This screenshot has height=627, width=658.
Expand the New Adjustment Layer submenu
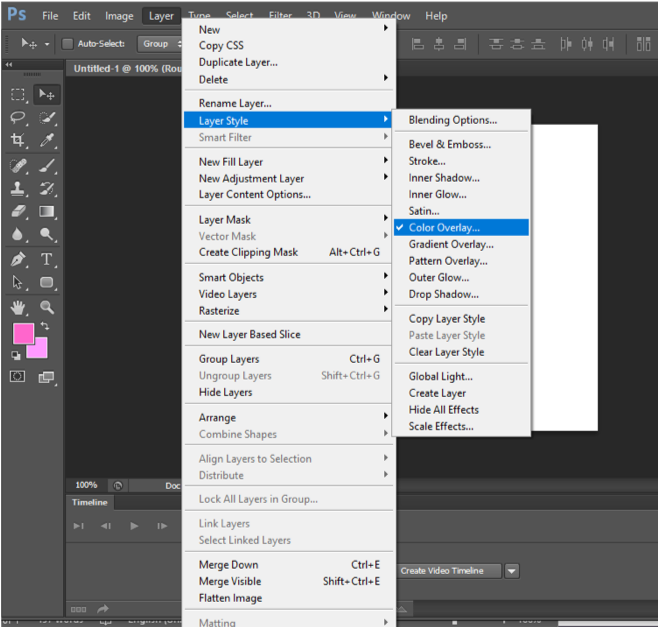288,178
